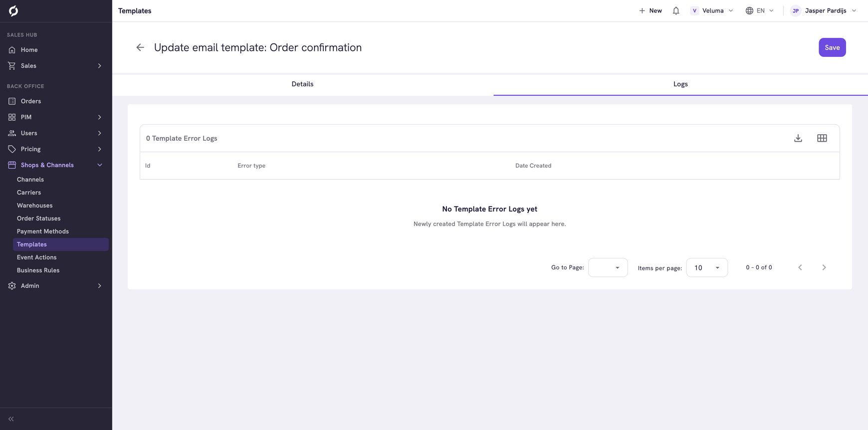The height and width of the screenshot is (430, 868).
Task: Open Order Statuses in the sidebar
Action: click(38, 218)
